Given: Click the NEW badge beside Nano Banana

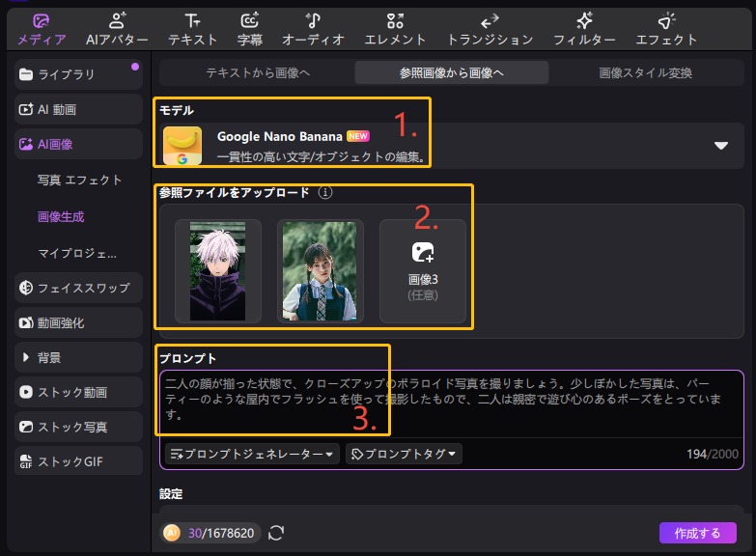Looking at the screenshot, I should (358, 136).
